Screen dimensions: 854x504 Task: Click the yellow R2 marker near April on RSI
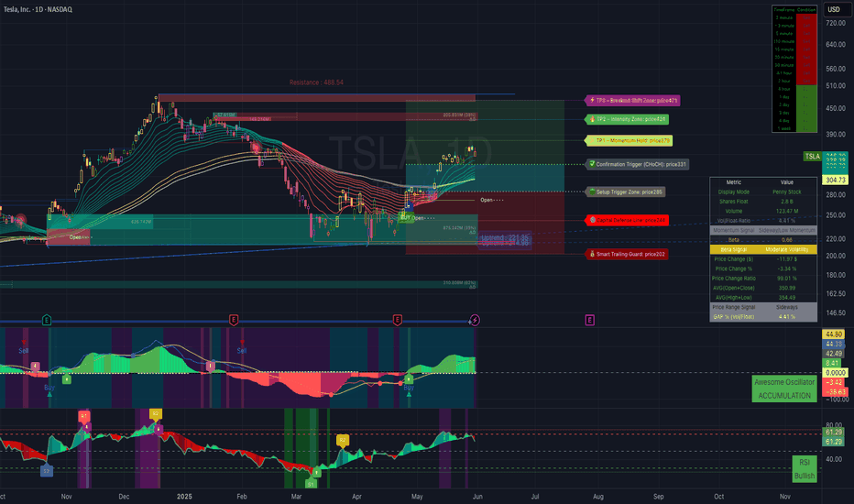click(x=343, y=440)
